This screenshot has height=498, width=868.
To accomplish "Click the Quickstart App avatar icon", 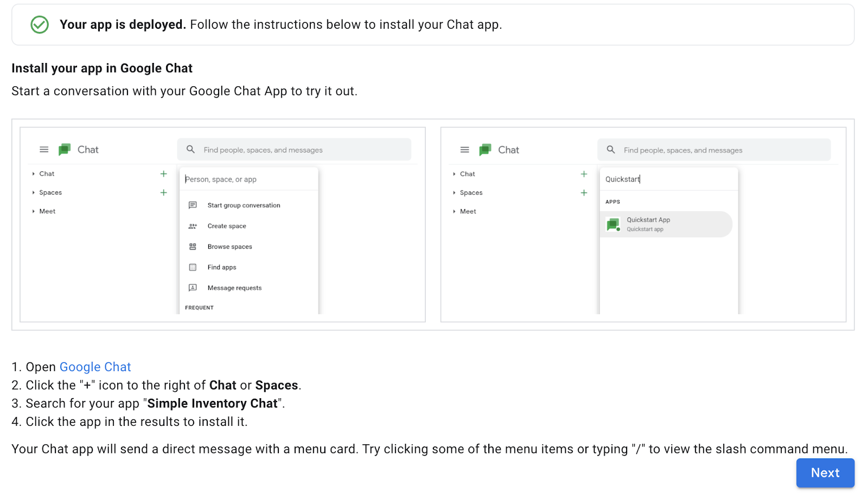I will point(614,224).
